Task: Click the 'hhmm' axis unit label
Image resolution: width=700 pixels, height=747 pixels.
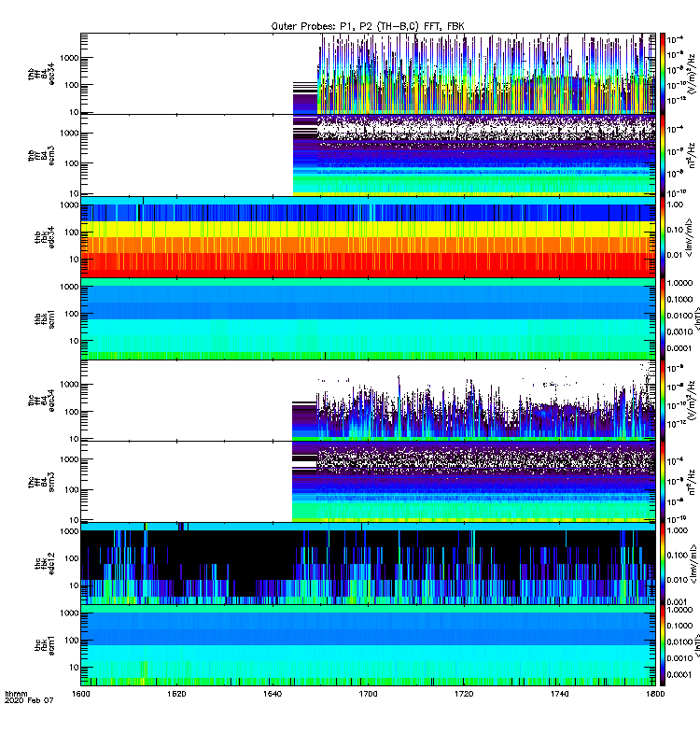Action: pyautogui.click(x=16, y=694)
